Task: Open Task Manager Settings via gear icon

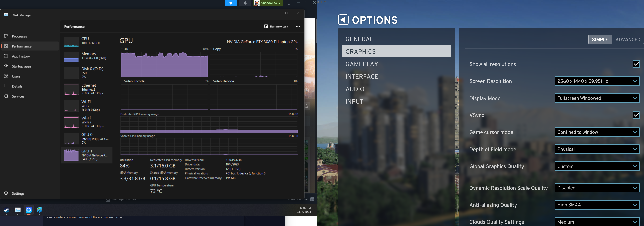Action: 18,193
